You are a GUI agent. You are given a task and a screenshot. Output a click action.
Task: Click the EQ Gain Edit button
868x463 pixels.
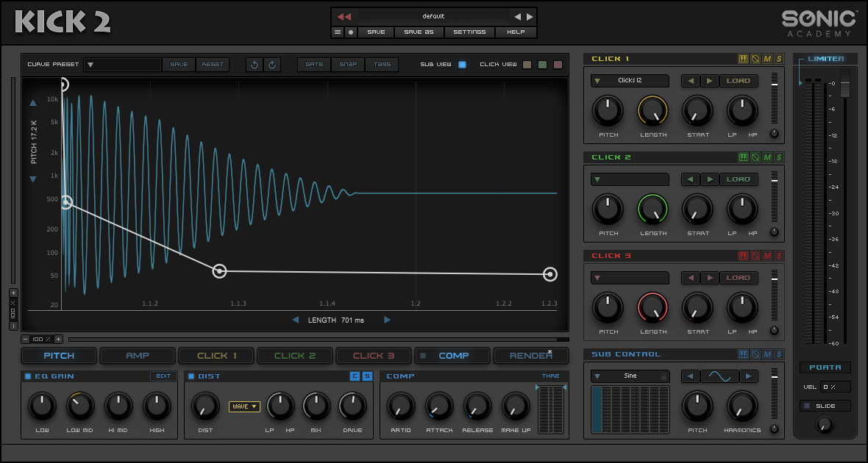point(164,376)
